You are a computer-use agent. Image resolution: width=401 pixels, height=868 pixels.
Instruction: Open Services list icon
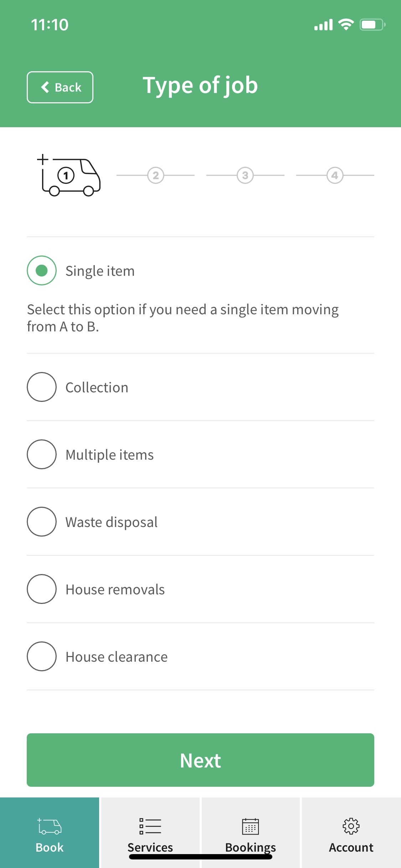tap(150, 826)
